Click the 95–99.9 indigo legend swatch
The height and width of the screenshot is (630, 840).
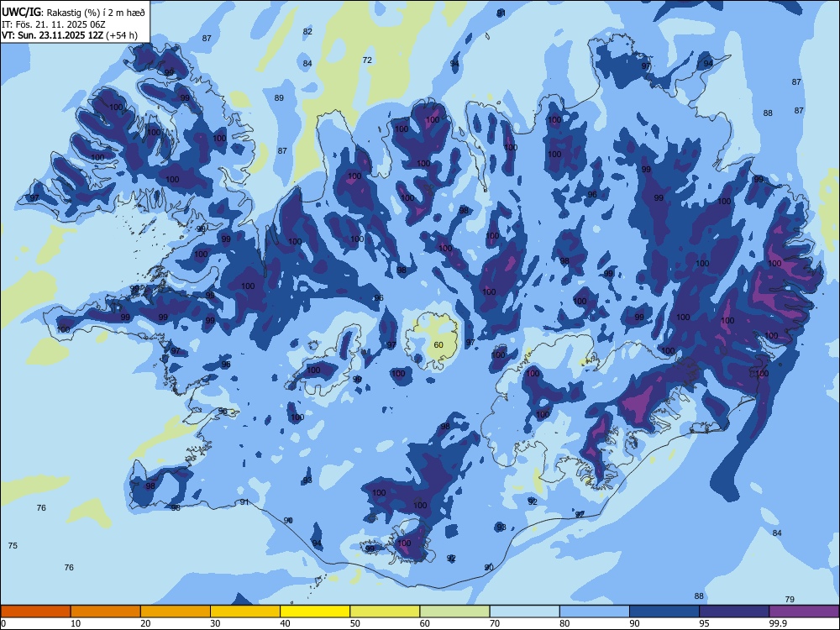pyautogui.click(x=734, y=612)
